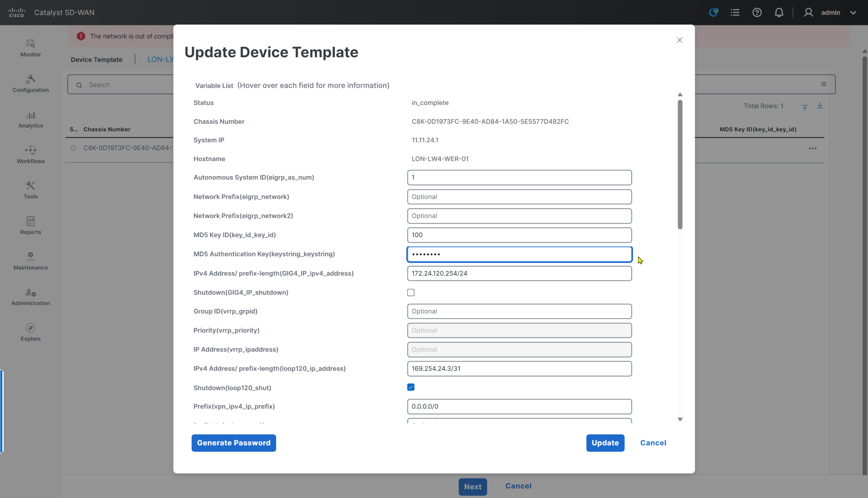The height and width of the screenshot is (498, 868).
Task: Click the red compliance warning icon
Action: point(81,36)
